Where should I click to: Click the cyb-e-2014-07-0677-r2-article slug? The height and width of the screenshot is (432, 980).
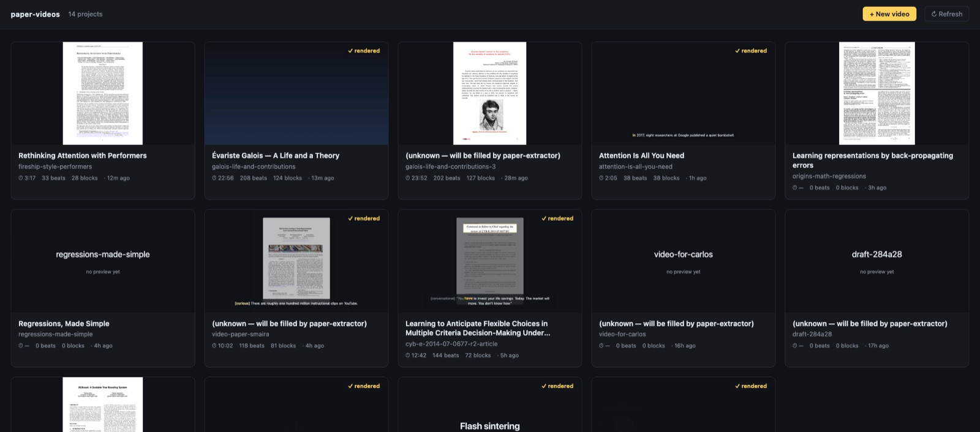451,344
